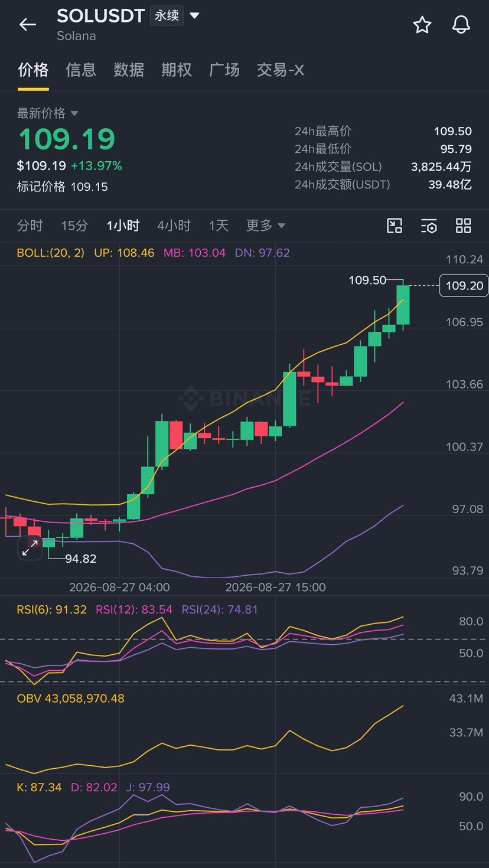Tap the D: 82.02 label
Viewport: 489px width, 868px height.
pos(94,787)
